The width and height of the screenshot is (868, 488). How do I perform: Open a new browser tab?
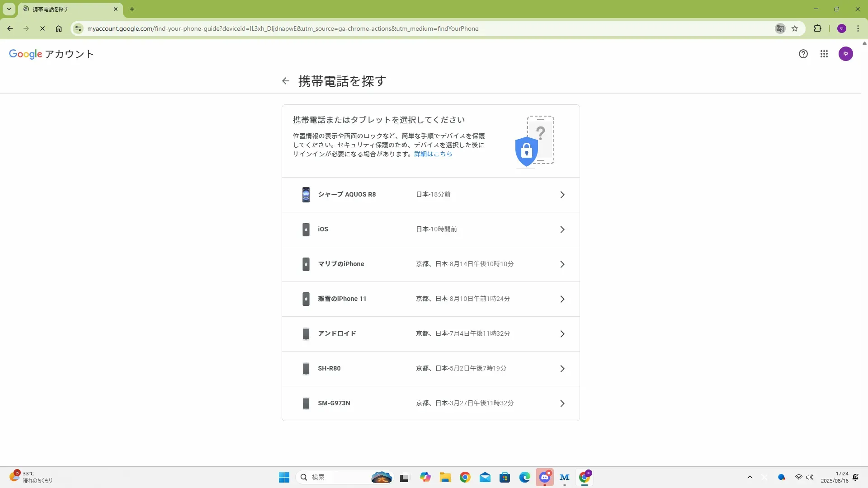132,9
